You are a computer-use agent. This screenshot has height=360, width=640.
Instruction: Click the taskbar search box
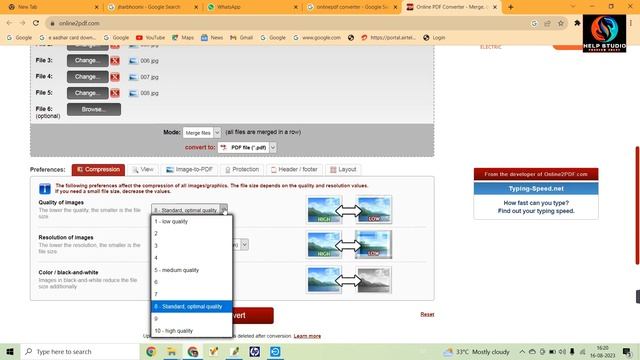[80, 351]
